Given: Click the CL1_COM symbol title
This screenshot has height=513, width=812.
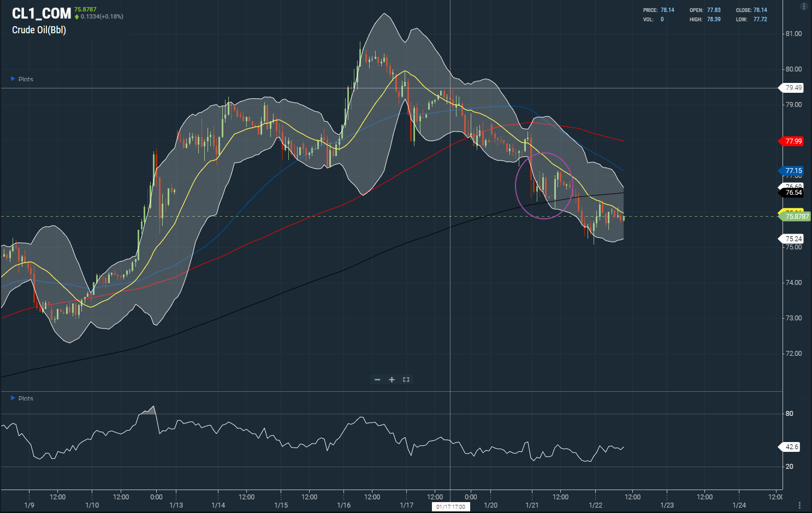Looking at the screenshot, I should click(x=42, y=14).
